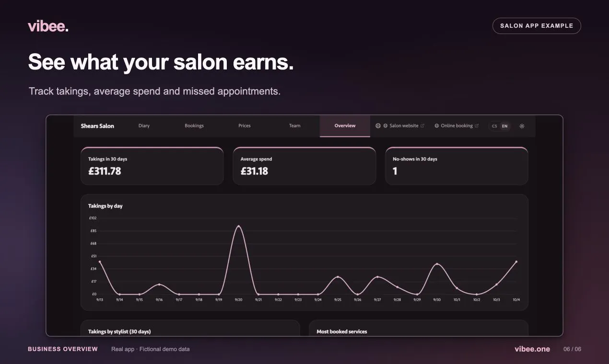Click the £31.18 average spend value
The height and width of the screenshot is (364, 609).
pyautogui.click(x=254, y=171)
